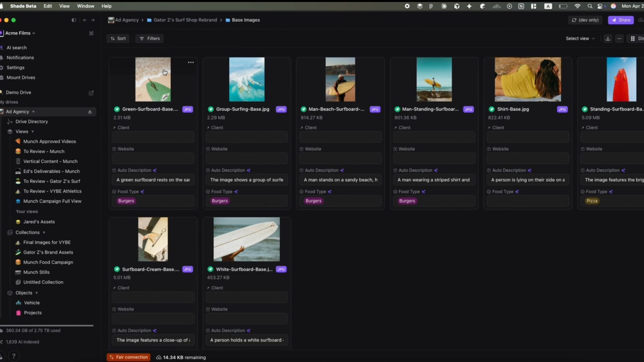The width and height of the screenshot is (644, 362).
Task: Open the Select view dropdown
Action: (580, 39)
